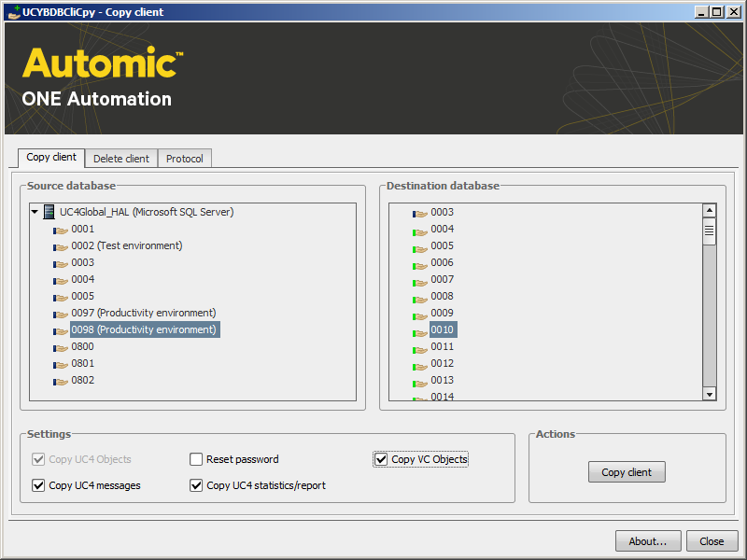Click the green hand icon of client 0012
The width and height of the screenshot is (747, 560).
click(420, 365)
